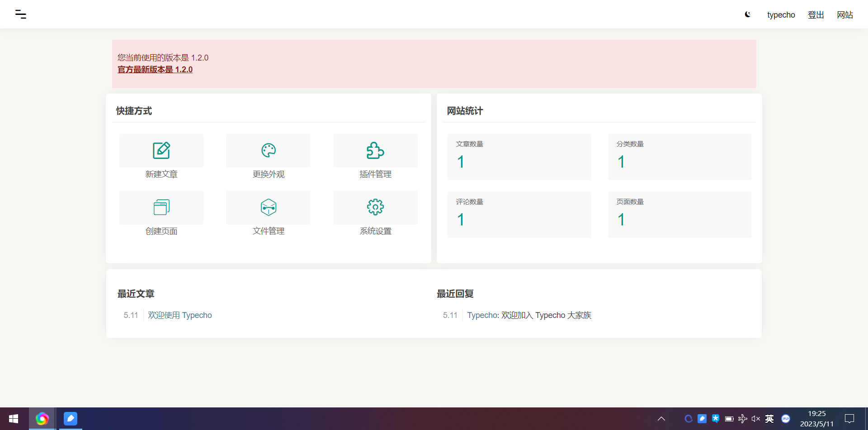The image size is (868, 430).
Task: Click the 网站统计 section heading
Action: tap(465, 111)
